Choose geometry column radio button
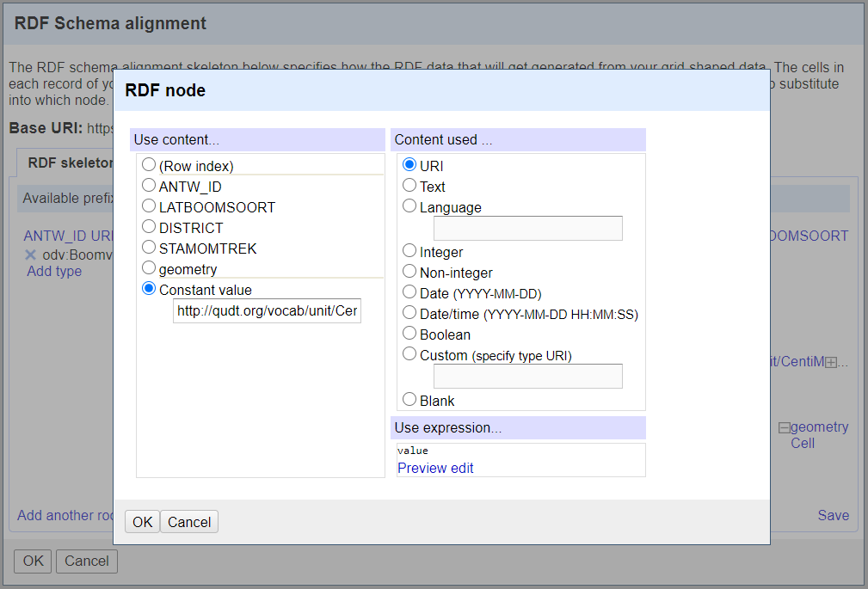Viewport: 868px width, 589px height. click(x=150, y=268)
